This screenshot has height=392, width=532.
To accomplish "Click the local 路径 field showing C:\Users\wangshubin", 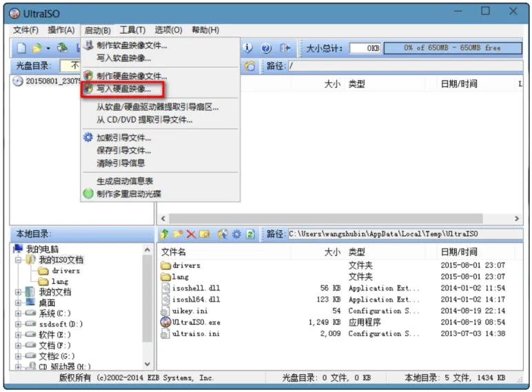I will coord(405,234).
